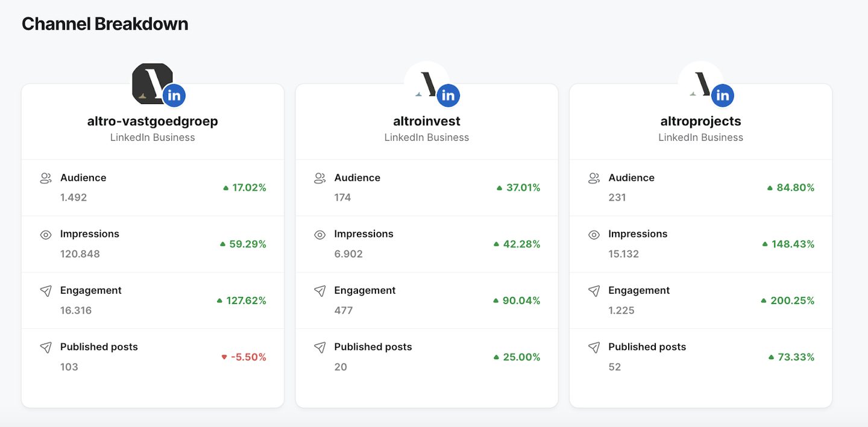Click green up arrow beside 90.04%
The width and height of the screenshot is (868, 427).
pos(496,301)
